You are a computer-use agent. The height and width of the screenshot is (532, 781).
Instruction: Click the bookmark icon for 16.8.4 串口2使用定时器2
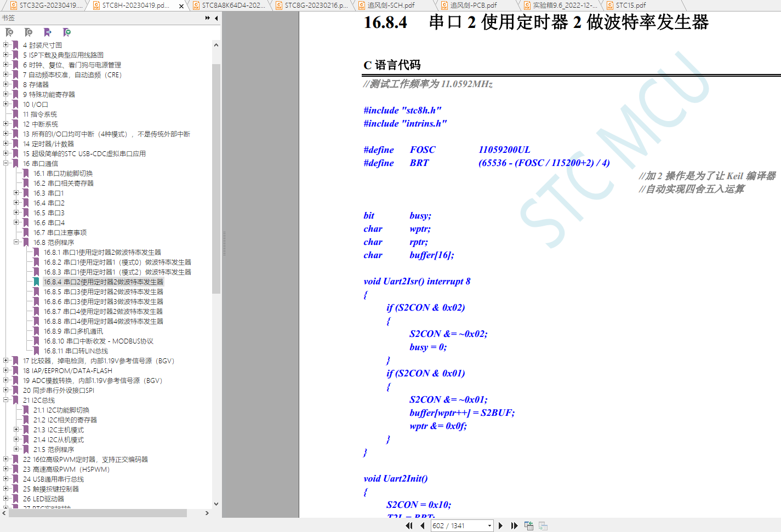pos(36,282)
